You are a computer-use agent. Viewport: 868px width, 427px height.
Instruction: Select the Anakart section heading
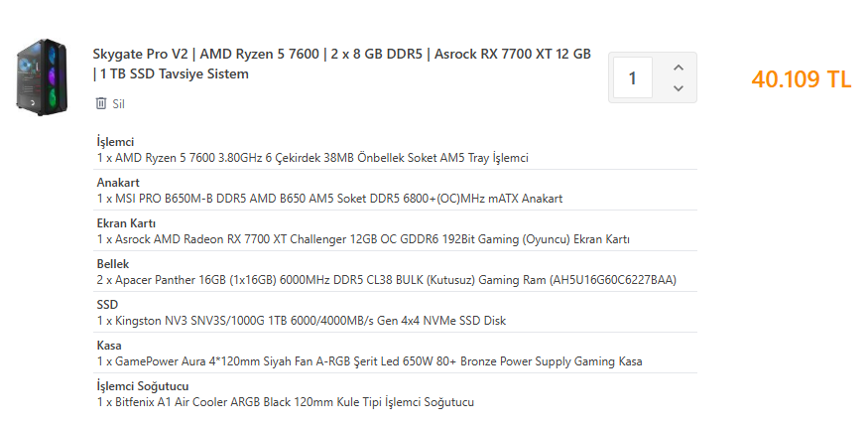tap(118, 183)
